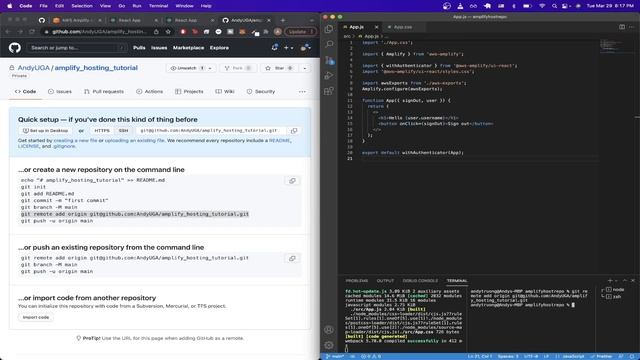640x360 pixels.
Task: Open browser Extensions puzzle icon
Action: coord(266,31)
